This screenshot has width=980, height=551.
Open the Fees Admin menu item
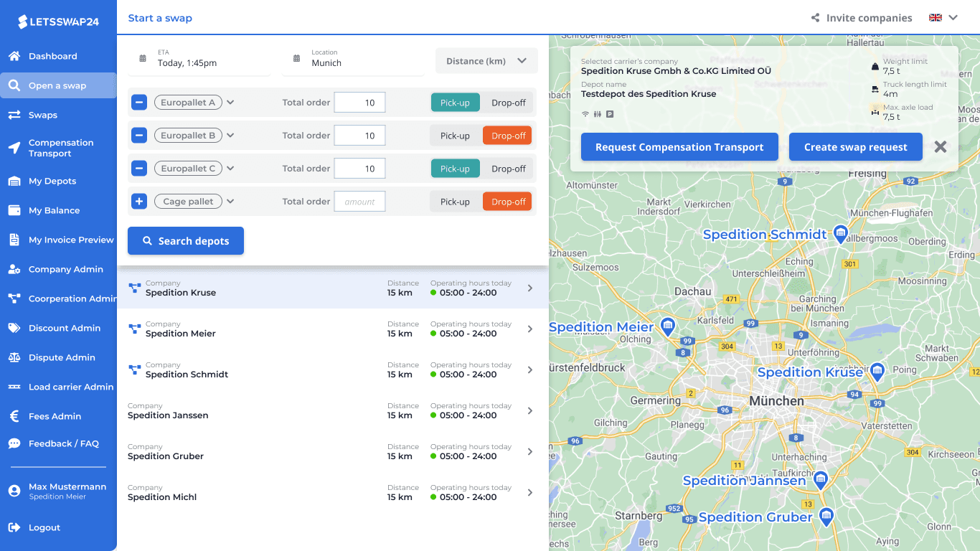58,416
